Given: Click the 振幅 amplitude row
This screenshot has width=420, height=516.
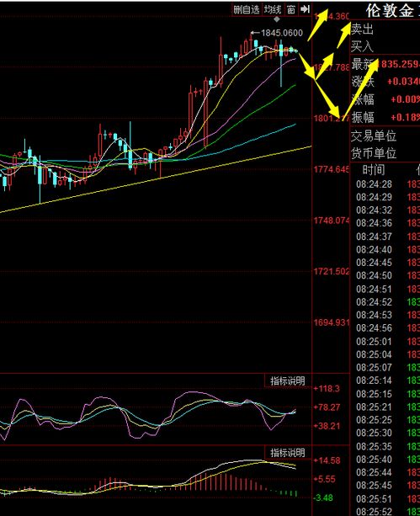Looking at the screenshot, I should 385,117.
